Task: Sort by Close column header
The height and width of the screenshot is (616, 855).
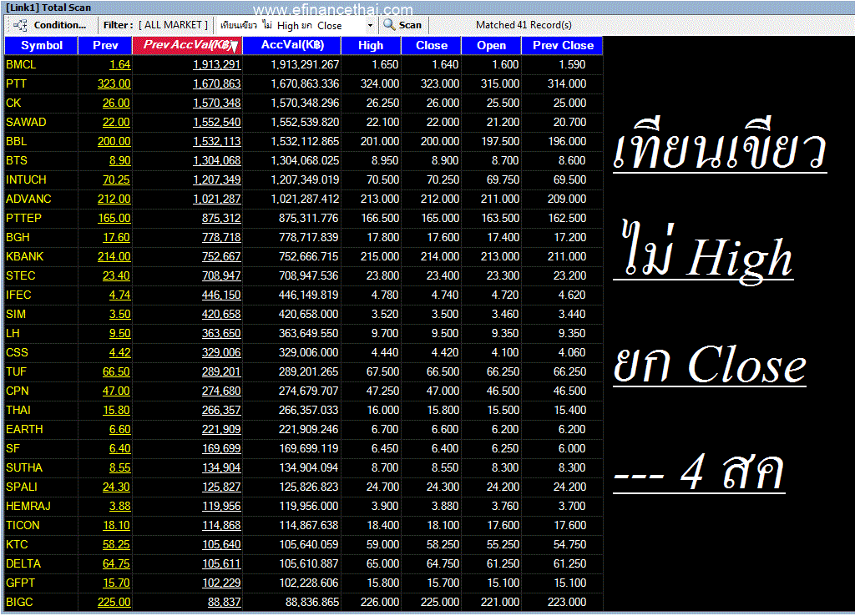Action: pos(432,45)
